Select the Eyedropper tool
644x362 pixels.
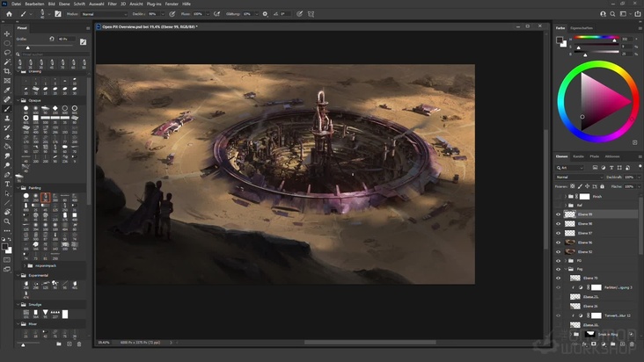(7, 90)
